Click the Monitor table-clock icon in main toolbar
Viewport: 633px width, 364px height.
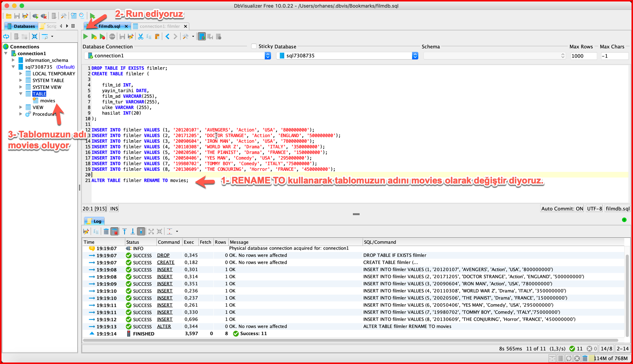(x=74, y=16)
